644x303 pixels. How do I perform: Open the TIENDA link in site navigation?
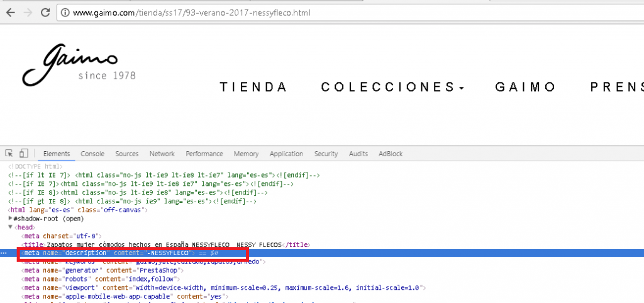[x=253, y=88]
